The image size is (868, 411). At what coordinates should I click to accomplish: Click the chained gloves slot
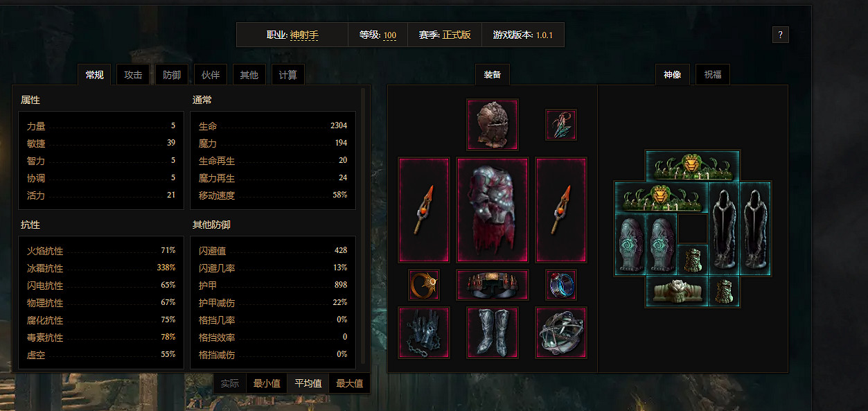[x=424, y=333]
